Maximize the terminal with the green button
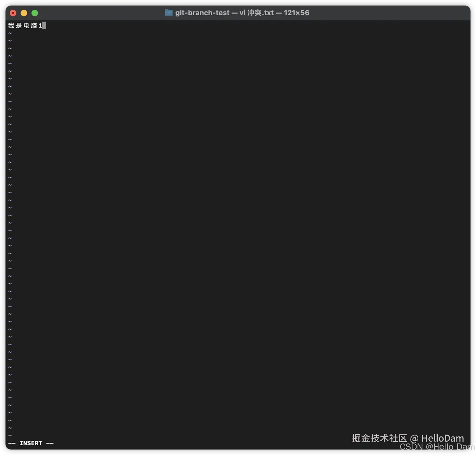Screen dimensions: 476x455 coord(35,13)
